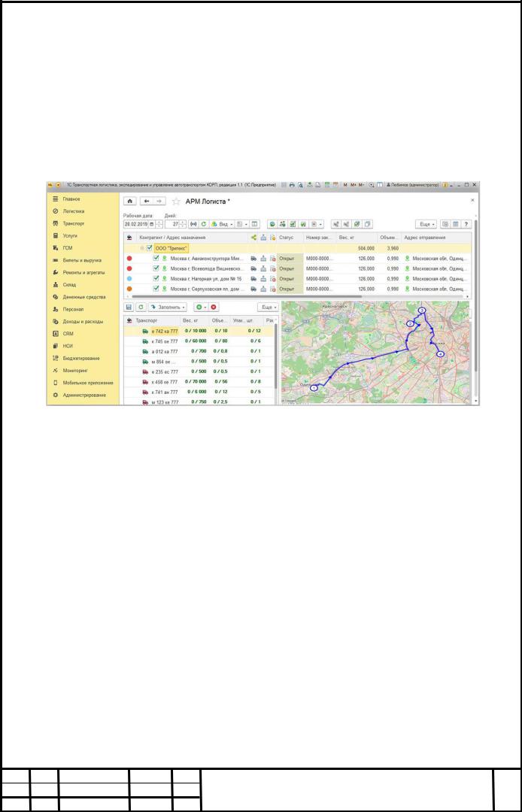Step the Рабочая дата value with spinner
The image size is (522, 812).
click(x=159, y=224)
